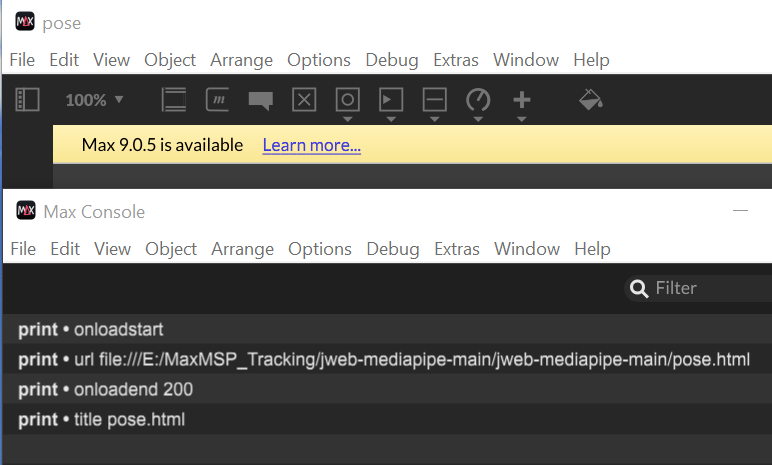The height and width of the screenshot is (465, 772).
Task: Open the plus add-objects dropdown
Action: coord(521,119)
